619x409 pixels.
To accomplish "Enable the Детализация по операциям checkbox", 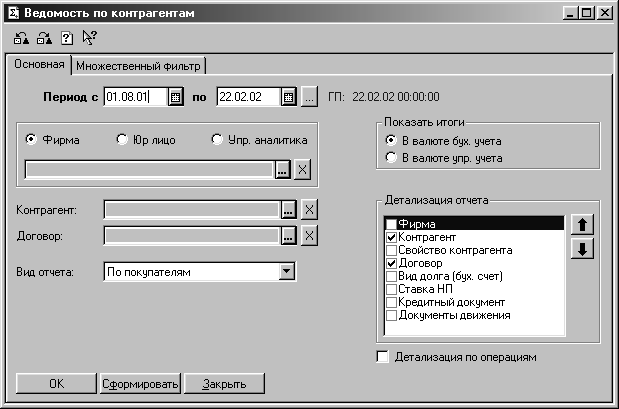I will [x=382, y=356].
